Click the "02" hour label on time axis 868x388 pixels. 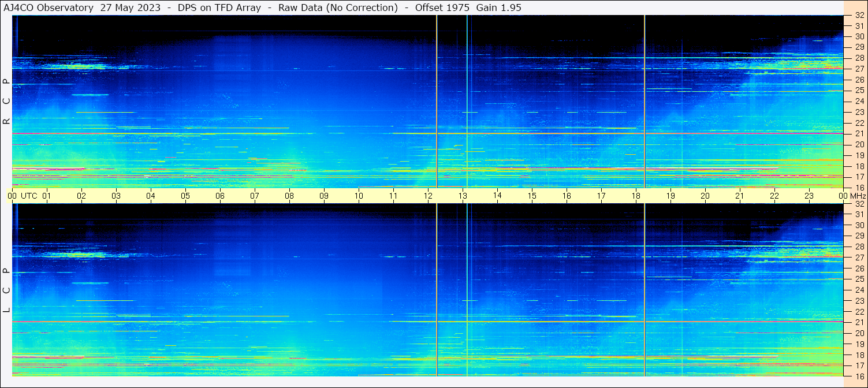81,196
